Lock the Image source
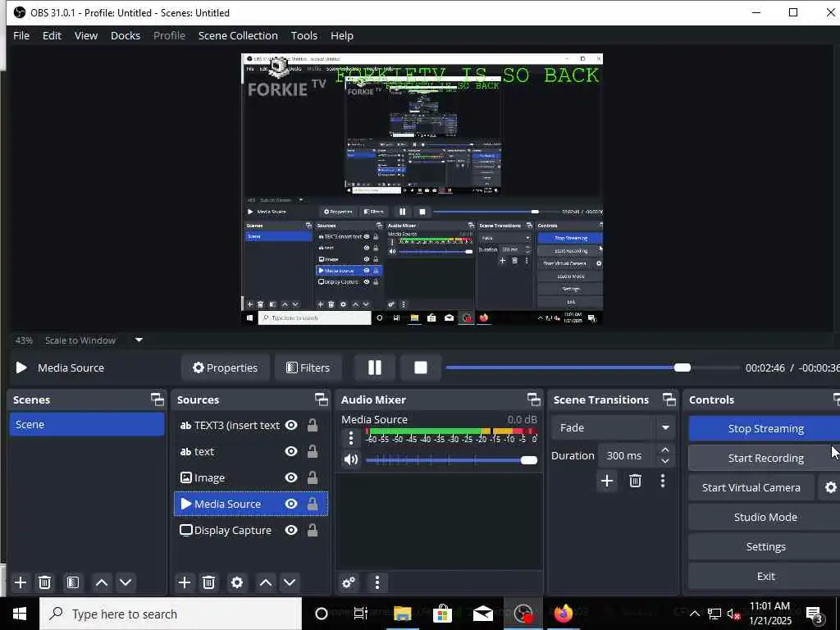840x630 pixels. point(313,478)
